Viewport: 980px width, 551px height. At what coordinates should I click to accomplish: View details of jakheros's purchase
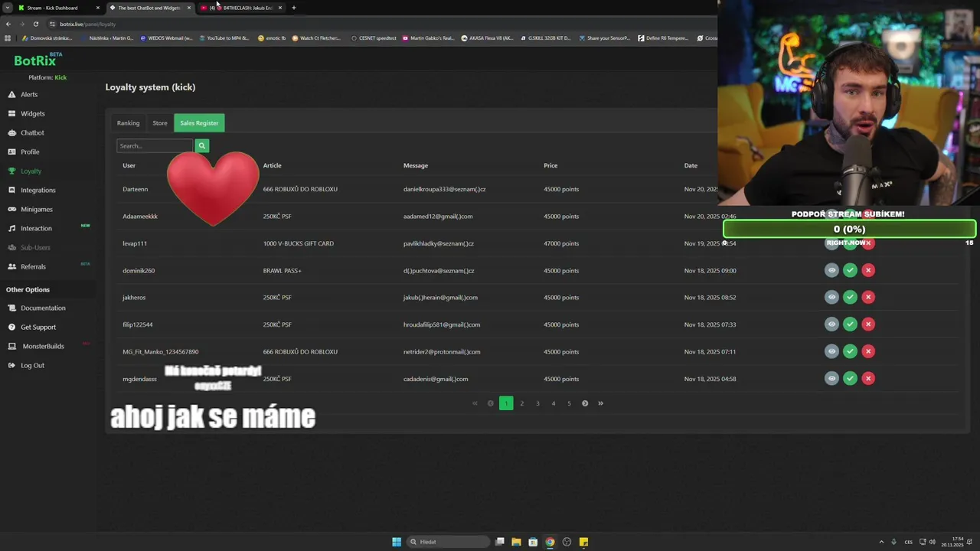point(831,297)
